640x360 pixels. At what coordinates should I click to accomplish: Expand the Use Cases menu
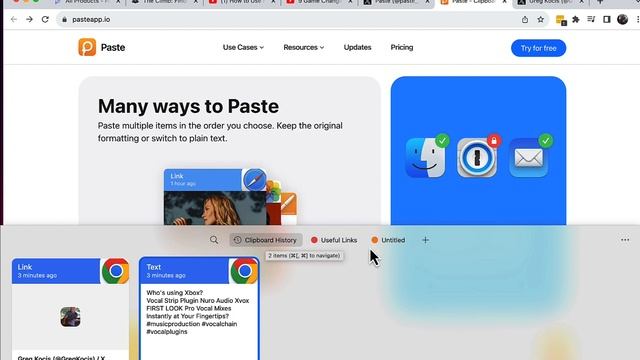click(x=243, y=47)
